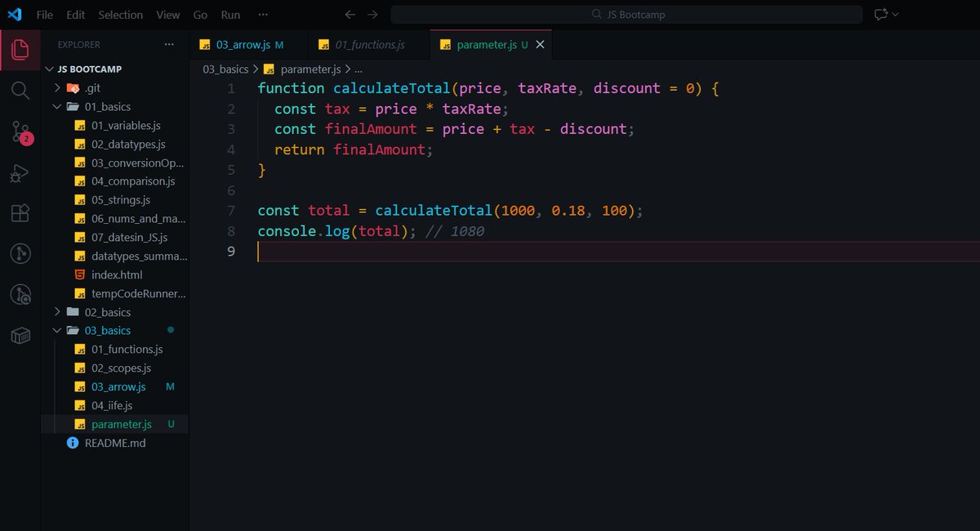Open modified 03_arrow.js in explorer tree
This screenshot has width=980, height=531.
(x=114, y=387)
